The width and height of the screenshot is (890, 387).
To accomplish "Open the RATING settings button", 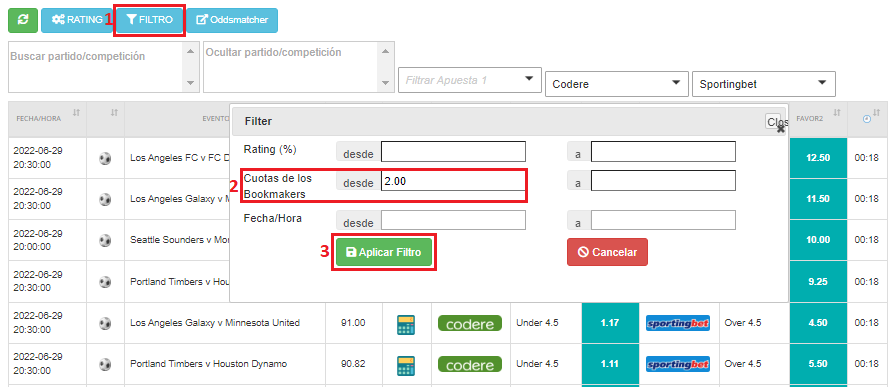I will 76,20.
